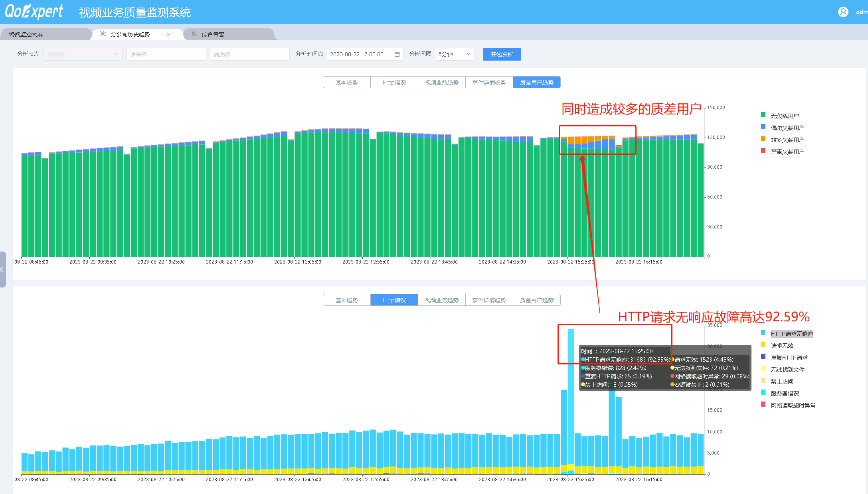Image resolution: width=868 pixels, height=494 pixels.
Task: Click the QoExpert logo
Action: [x=34, y=12]
